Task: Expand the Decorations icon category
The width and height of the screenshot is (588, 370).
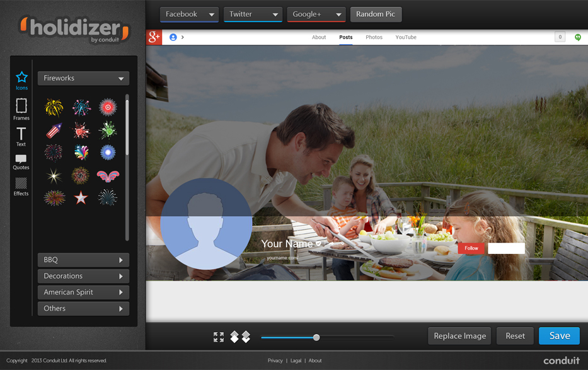Action: pyautogui.click(x=84, y=276)
